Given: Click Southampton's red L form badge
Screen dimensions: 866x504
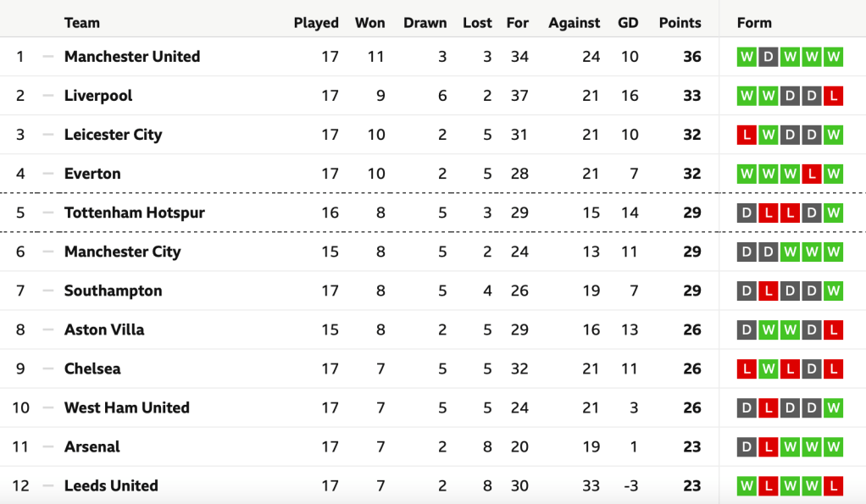Looking at the screenshot, I should tap(769, 291).
